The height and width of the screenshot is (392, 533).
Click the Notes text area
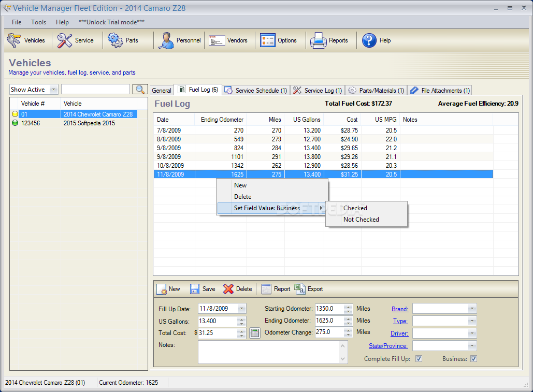click(x=269, y=352)
